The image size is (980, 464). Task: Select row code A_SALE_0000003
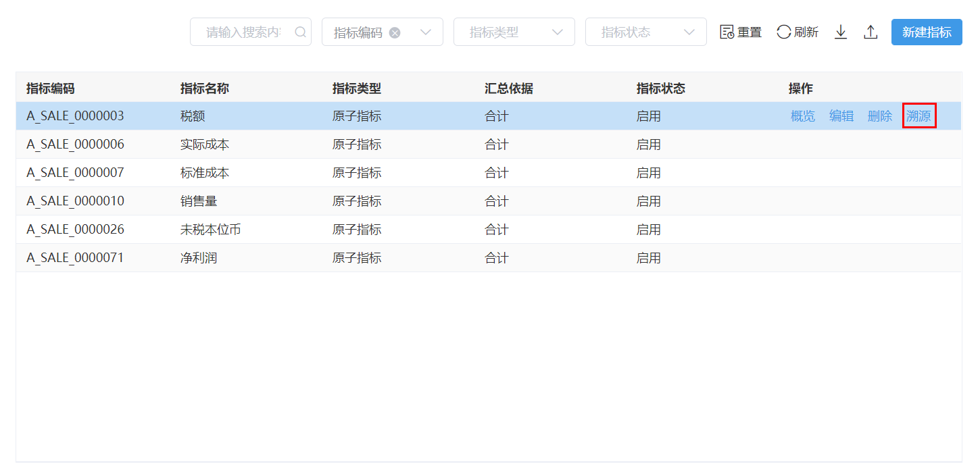click(75, 116)
